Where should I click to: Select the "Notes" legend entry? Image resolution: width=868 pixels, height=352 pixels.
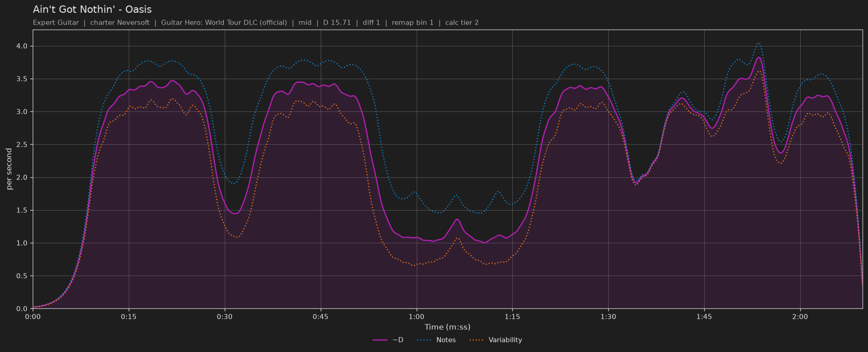[x=436, y=340]
